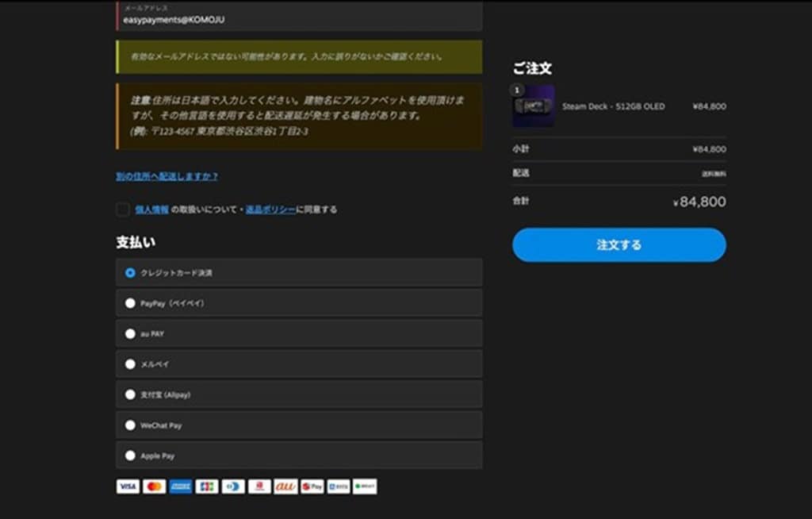Click the Diners Club icon
The height and width of the screenshot is (519, 812).
(232, 486)
